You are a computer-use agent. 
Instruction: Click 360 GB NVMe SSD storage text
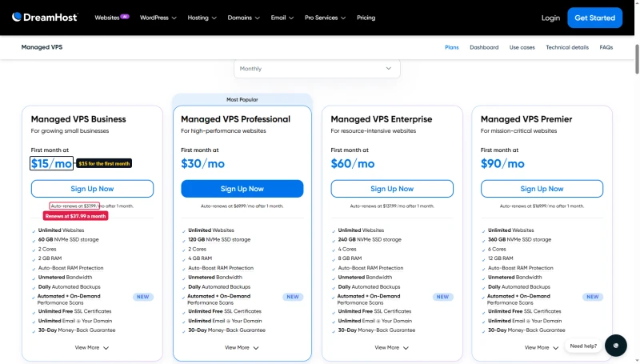[x=519, y=239]
